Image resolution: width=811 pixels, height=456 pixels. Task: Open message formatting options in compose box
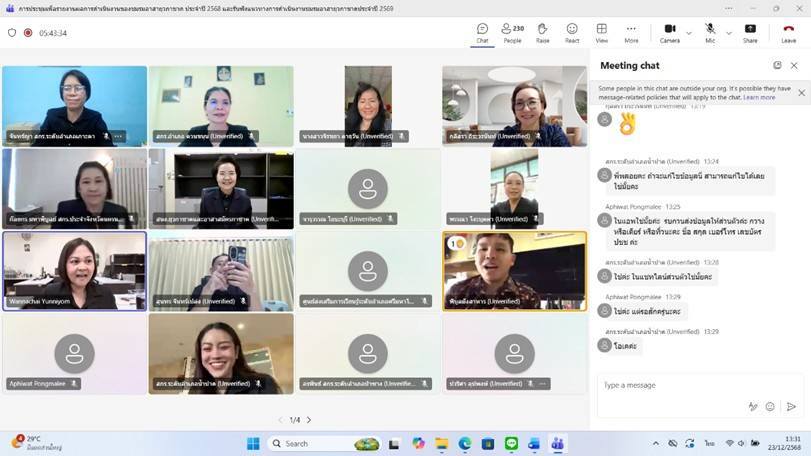click(x=753, y=406)
